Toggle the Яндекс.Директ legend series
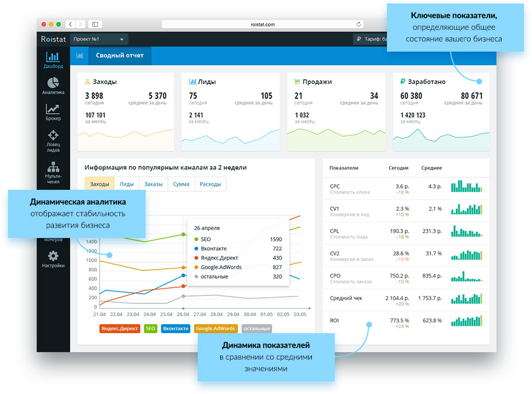 119,329
